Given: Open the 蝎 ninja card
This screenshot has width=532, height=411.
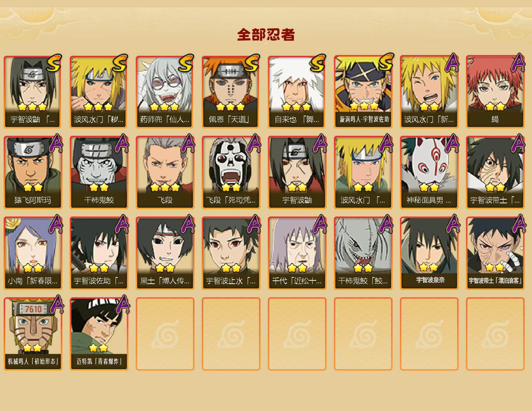Looking at the screenshot, I should pos(495,92).
